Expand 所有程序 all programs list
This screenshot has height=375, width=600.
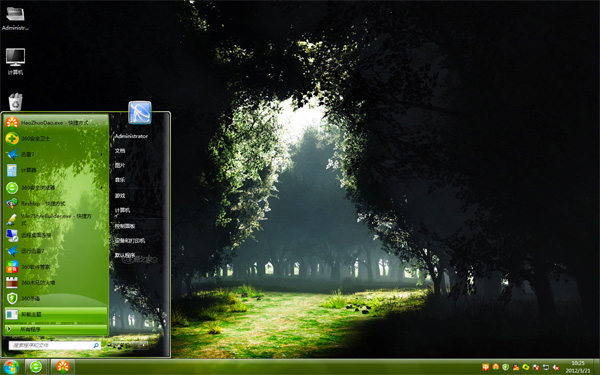point(56,329)
